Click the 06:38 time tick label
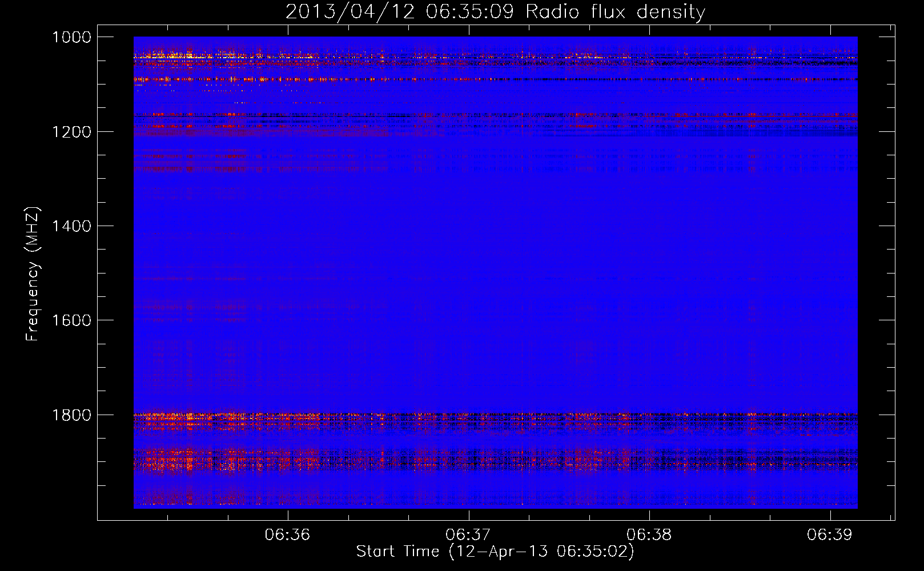924x571 pixels. pos(649,534)
